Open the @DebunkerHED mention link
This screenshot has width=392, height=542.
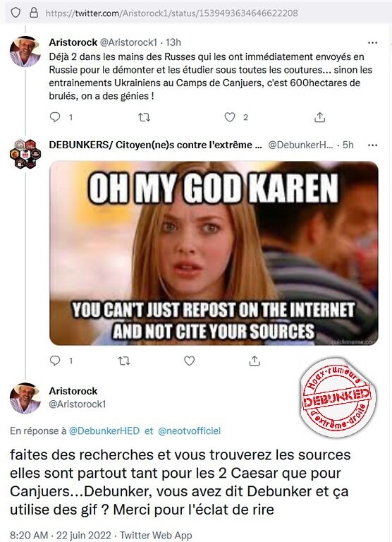pos(104,431)
